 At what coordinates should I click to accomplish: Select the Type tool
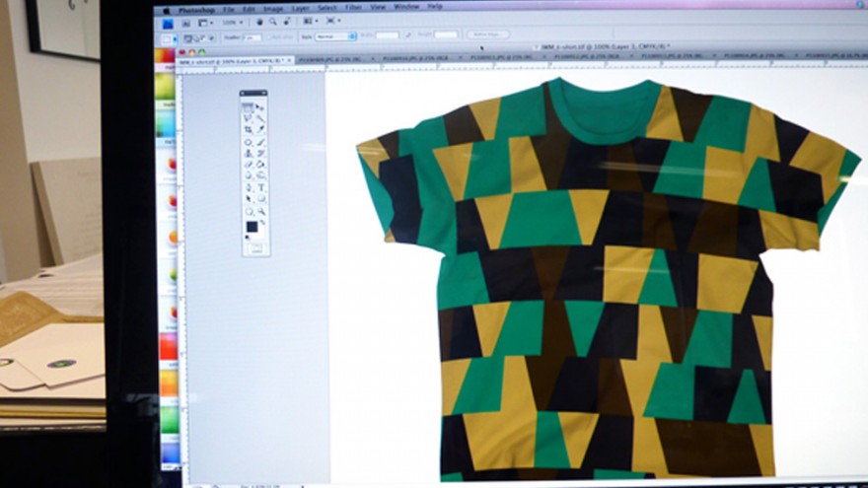259,187
